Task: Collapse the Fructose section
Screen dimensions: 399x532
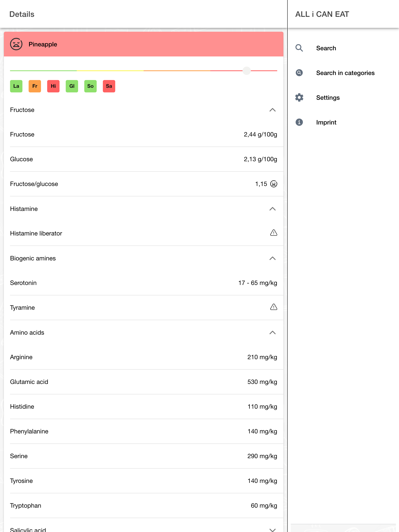Action: click(272, 110)
